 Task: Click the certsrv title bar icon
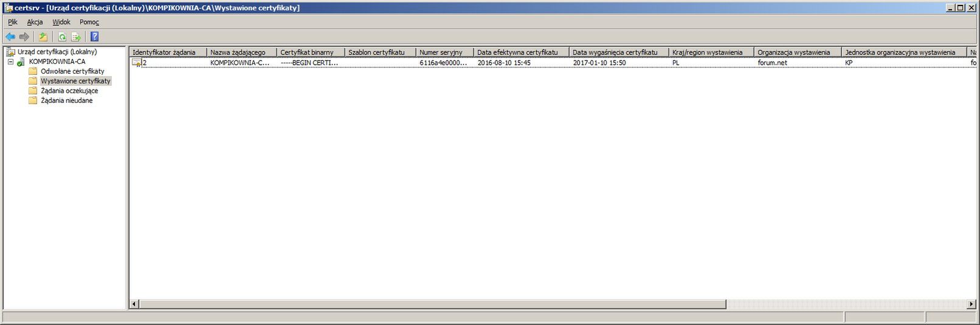[8, 8]
